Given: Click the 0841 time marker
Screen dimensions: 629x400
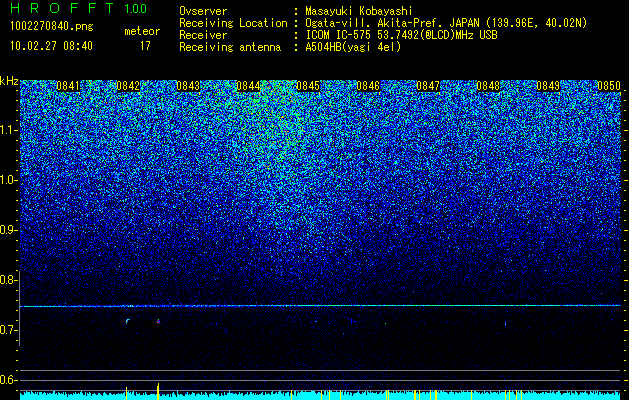Looking at the screenshot, I should (68, 86).
